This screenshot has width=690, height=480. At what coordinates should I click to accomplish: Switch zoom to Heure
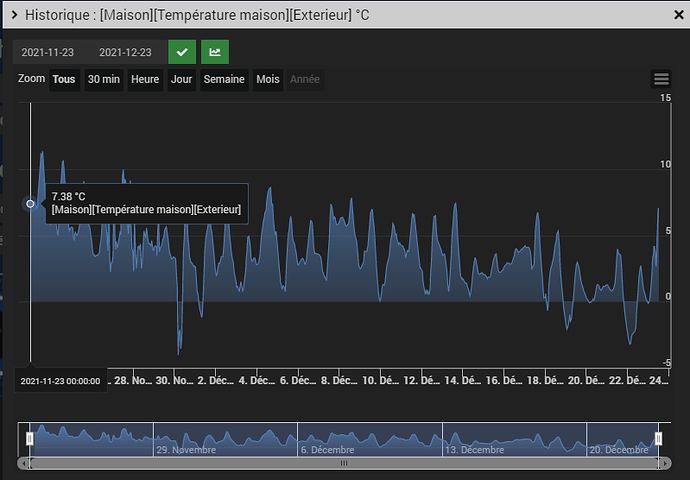[x=145, y=79]
